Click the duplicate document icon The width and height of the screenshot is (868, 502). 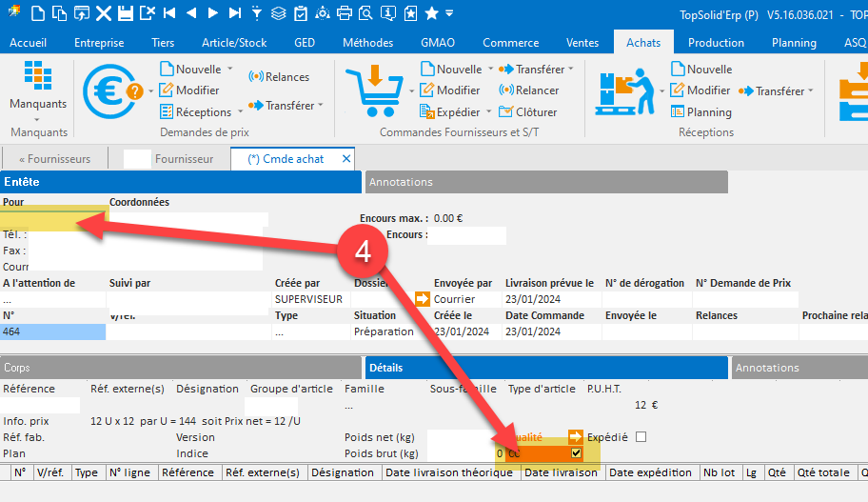pos(59,12)
